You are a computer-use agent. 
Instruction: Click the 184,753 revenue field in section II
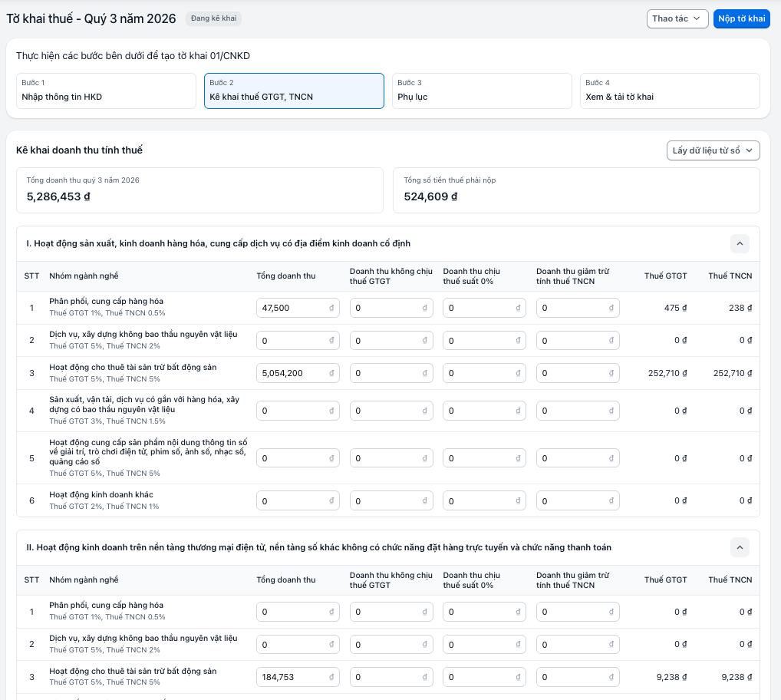(x=298, y=677)
